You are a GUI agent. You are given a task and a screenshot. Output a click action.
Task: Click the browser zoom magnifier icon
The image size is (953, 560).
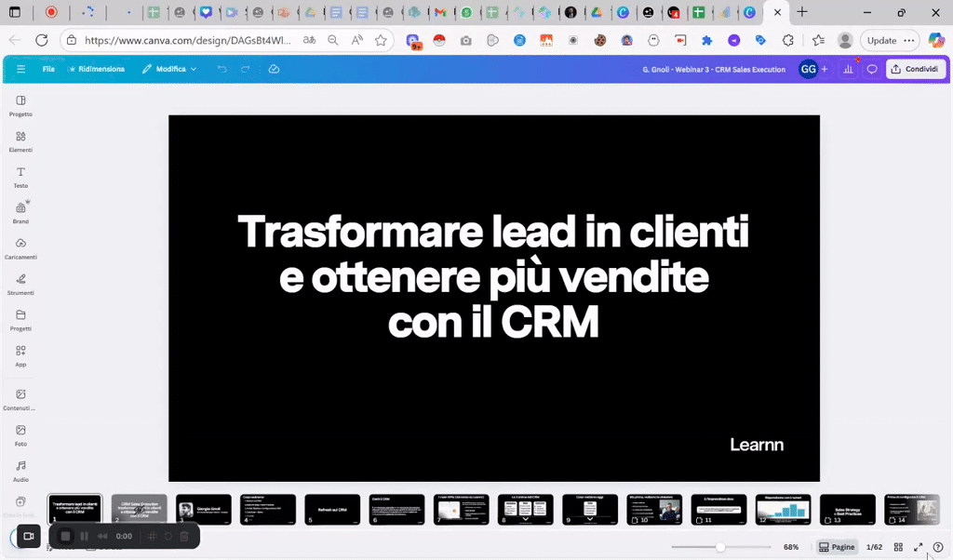(x=332, y=40)
